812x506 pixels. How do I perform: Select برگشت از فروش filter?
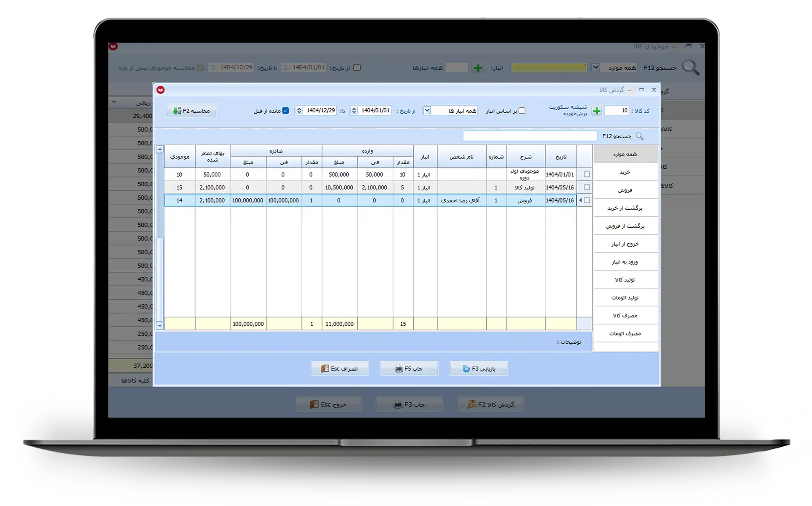(625, 226)
